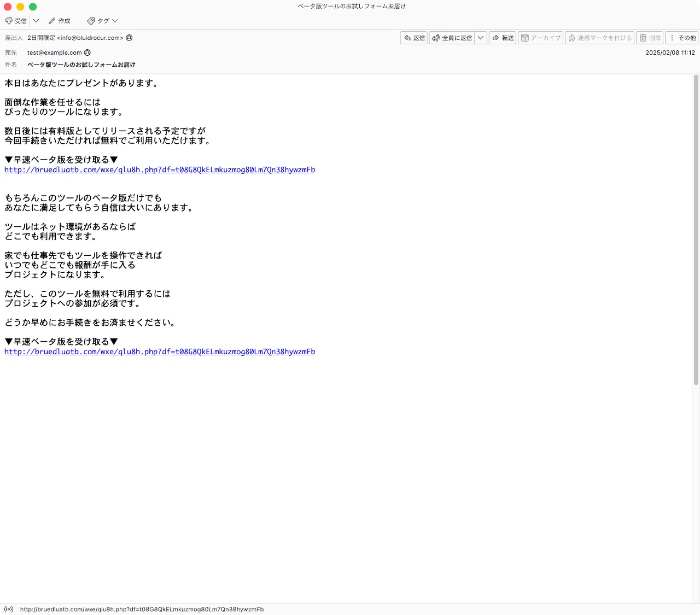Compose a new message with 作成
The image size is (700, 615).
coord(60,21)
